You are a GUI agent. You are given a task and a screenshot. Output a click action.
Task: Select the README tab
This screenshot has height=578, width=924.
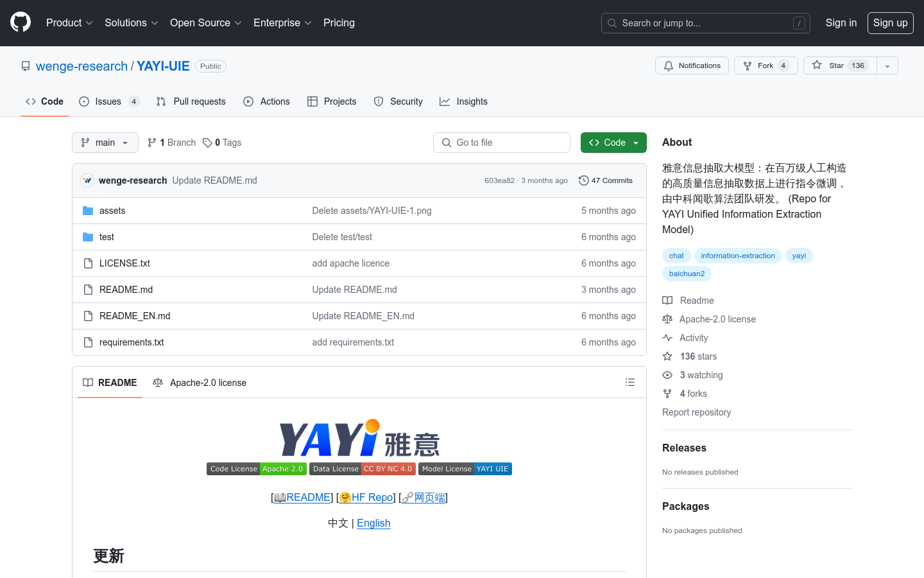coord(110,383)
